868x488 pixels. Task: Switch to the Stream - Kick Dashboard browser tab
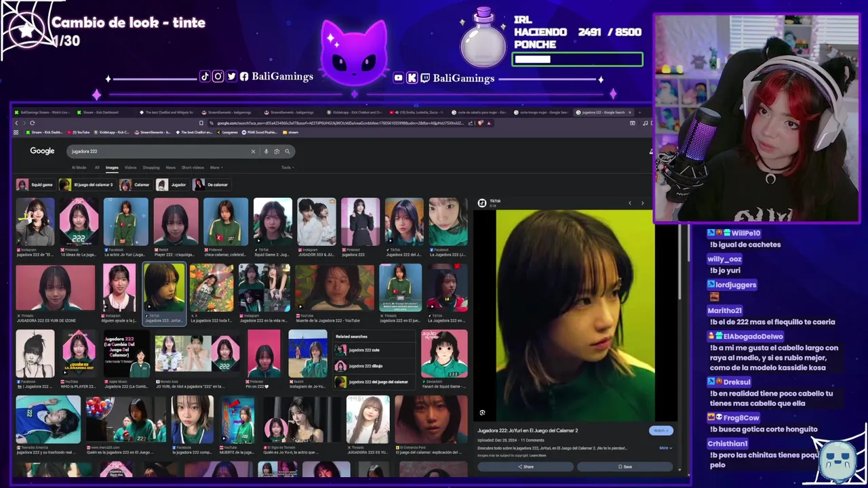point(103,112)
